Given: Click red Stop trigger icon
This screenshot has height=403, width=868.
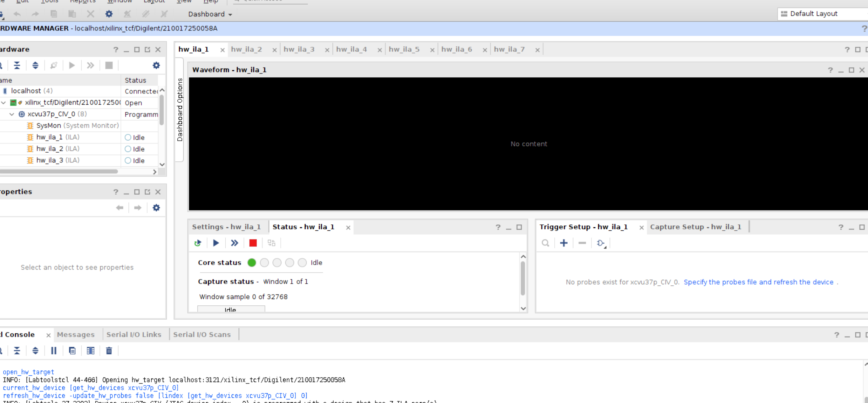Looking at the screenshot, I should coord(253,243).
